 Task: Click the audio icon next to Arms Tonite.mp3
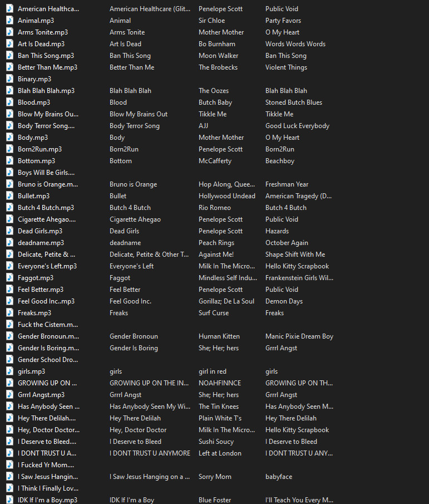coord(10,32)
